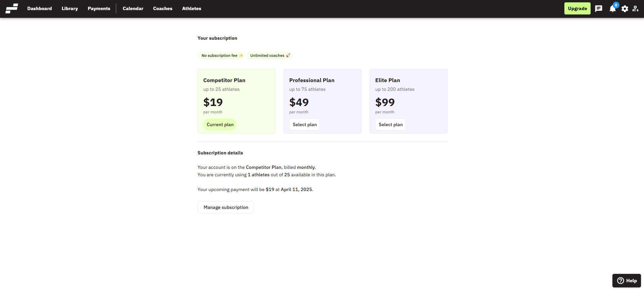
Task: Click the $19 price
Action: [x=213, y=102]
